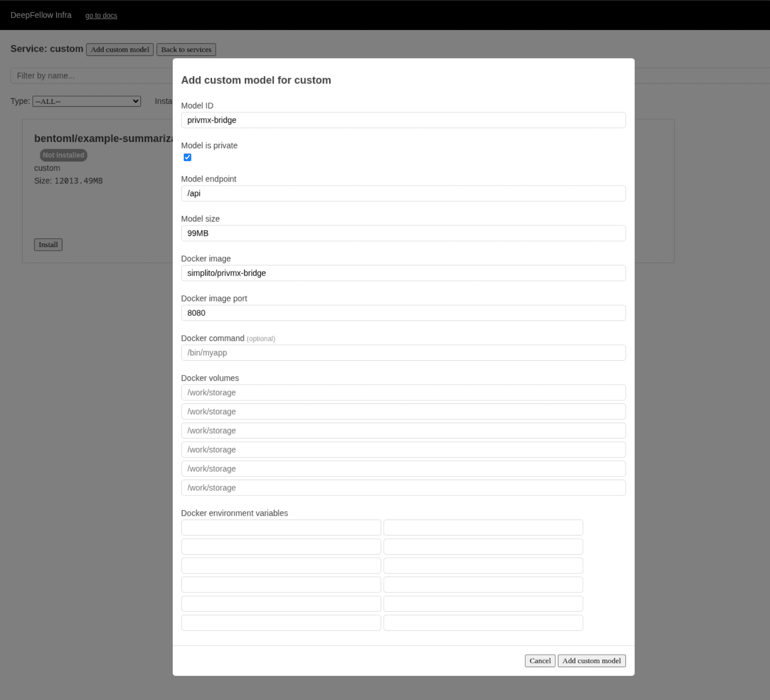Uncheck the "Model is private" checkbox
Image resolution: width=770 pixels, height=700 pixels.
pos(187,157)
